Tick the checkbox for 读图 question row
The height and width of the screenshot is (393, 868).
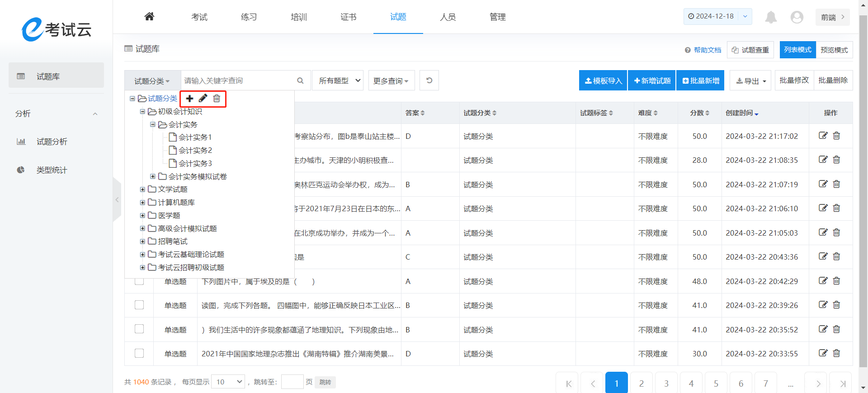139,305
